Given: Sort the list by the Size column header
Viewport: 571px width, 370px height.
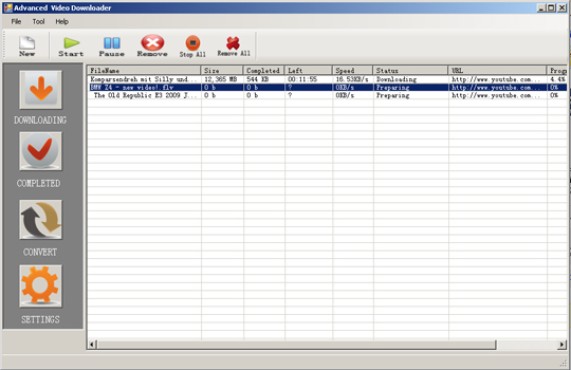Looking at the screenshot, I should click(222, 70).
